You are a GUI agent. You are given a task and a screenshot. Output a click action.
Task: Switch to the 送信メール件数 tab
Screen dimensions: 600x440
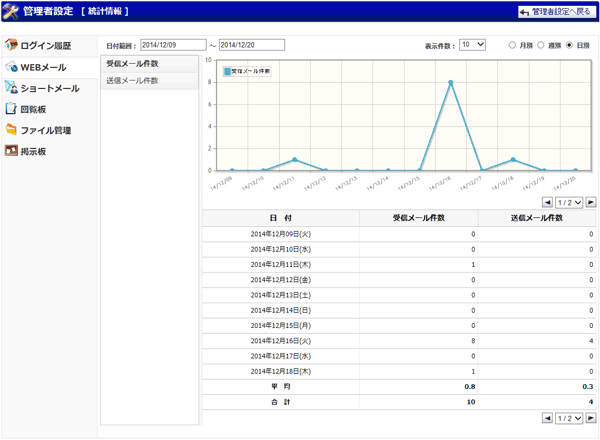coord(149,81)
